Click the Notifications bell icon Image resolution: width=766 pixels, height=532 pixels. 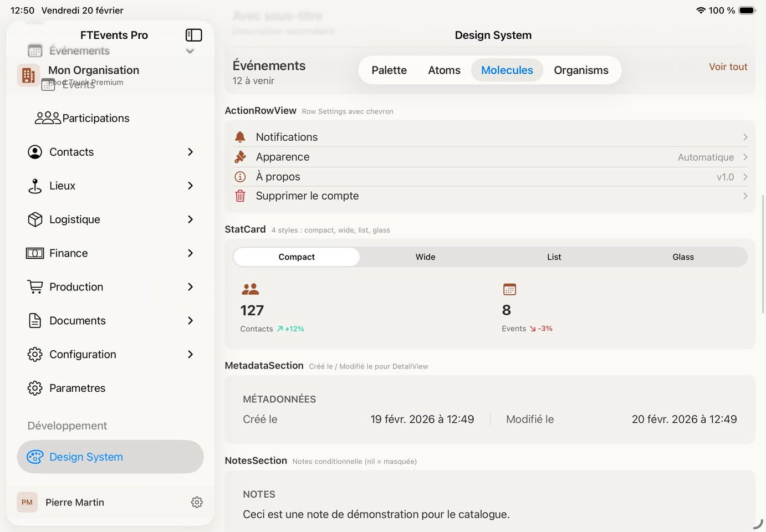(240, 137)
